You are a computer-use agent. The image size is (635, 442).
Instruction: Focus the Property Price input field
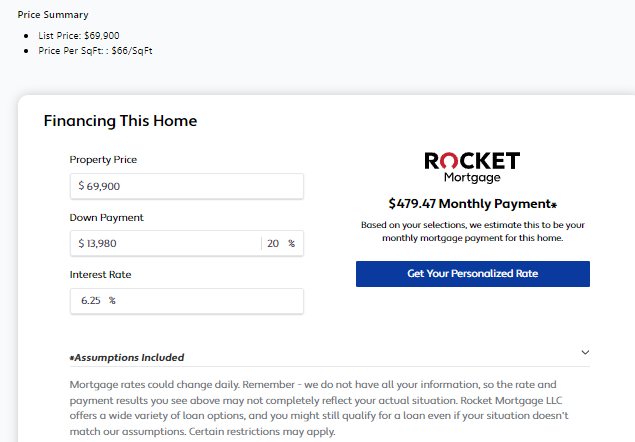click(190, 186)
